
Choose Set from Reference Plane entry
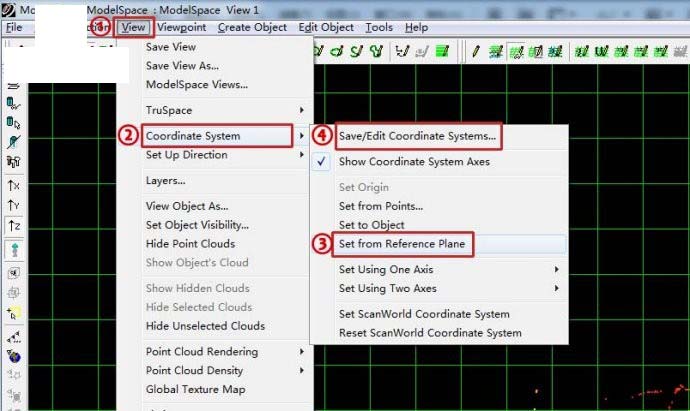click(x=402, y=244)
